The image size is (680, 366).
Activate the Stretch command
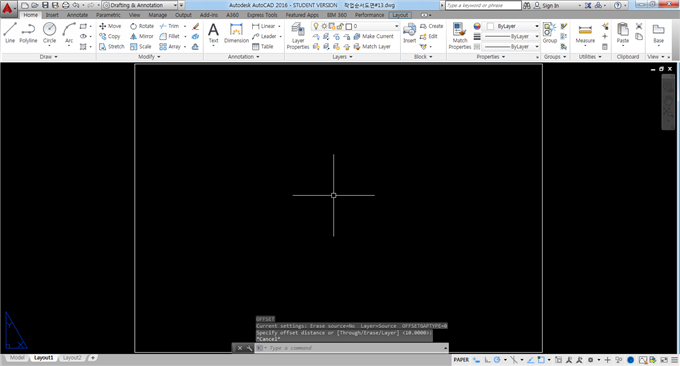click(111, 46)
